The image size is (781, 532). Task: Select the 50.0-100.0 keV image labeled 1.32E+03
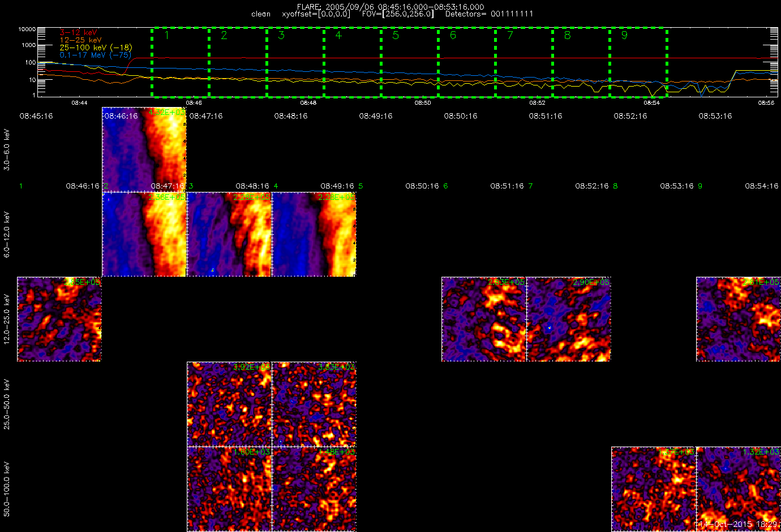click(739, 489)
